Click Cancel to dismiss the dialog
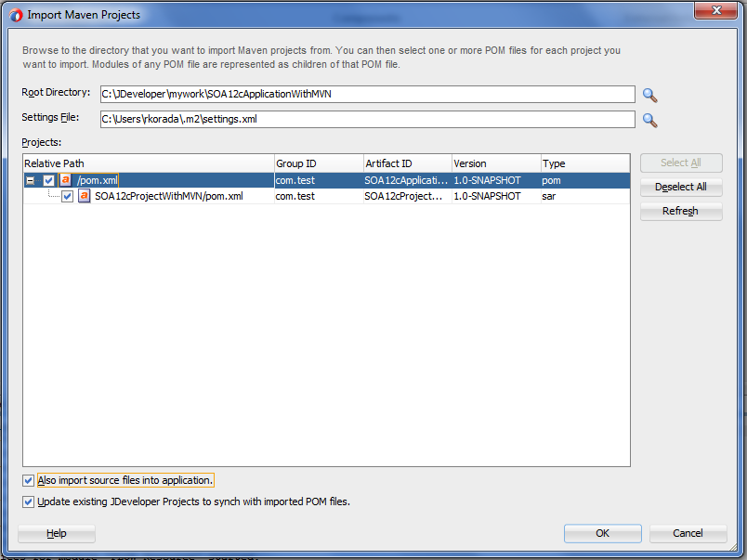747x560 pixels. 688,533
